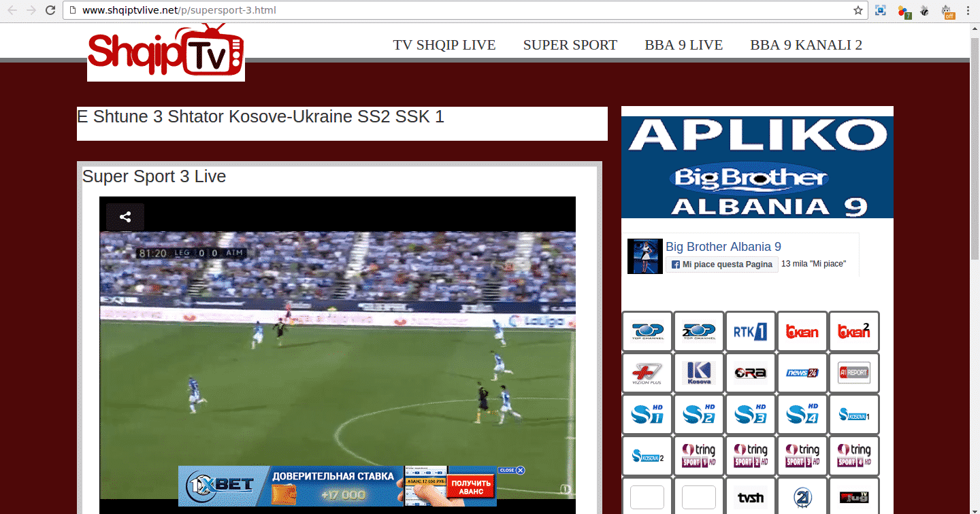
Task: Go forward in browser history
Action: 31,10
